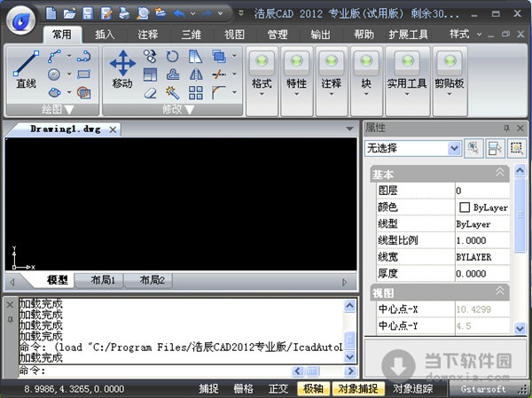
Task: Select the Trim modify tool
Action: pos(219,74)
